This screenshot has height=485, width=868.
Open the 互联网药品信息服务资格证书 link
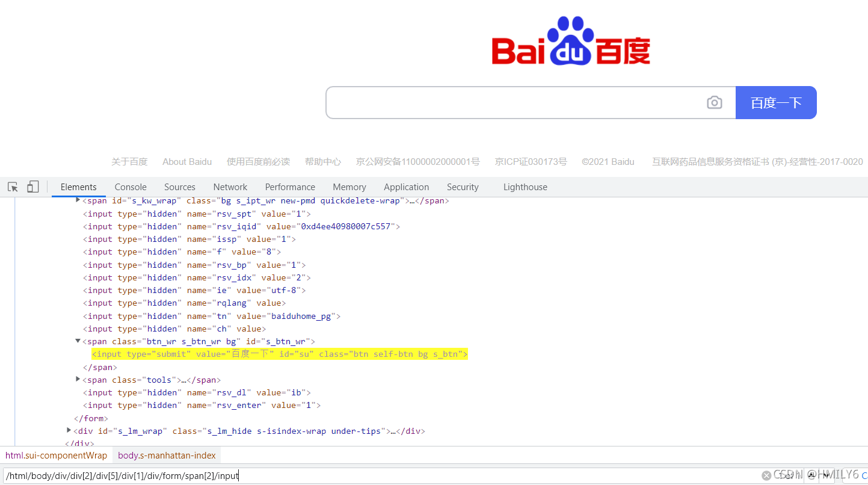[757, 161]
